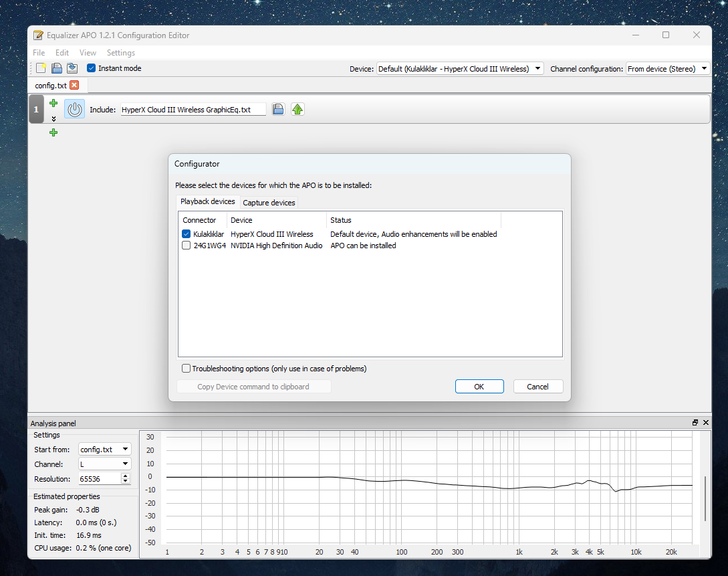Screen dimensions: 728x576
Task: Switch to the Capture devices tab
Action: coord(269,203)
